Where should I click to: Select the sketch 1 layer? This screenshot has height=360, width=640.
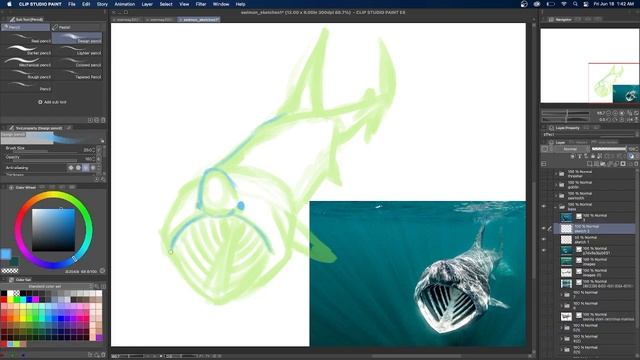pyautogui.click(x=594, y=240)
